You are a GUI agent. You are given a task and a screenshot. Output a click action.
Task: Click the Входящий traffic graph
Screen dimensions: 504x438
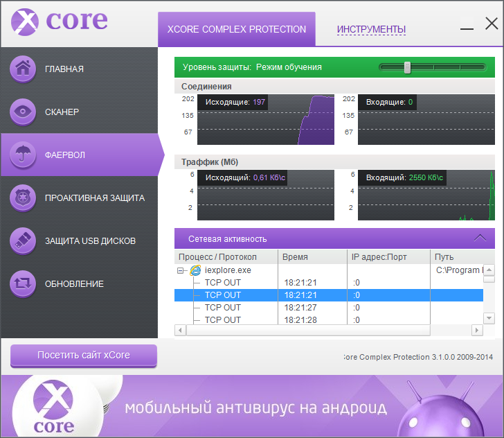coord(426,195)
